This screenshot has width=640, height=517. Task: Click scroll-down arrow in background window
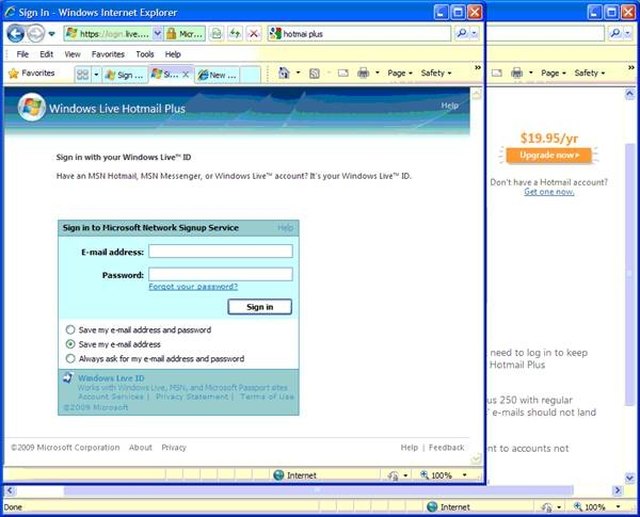(629, 477)
